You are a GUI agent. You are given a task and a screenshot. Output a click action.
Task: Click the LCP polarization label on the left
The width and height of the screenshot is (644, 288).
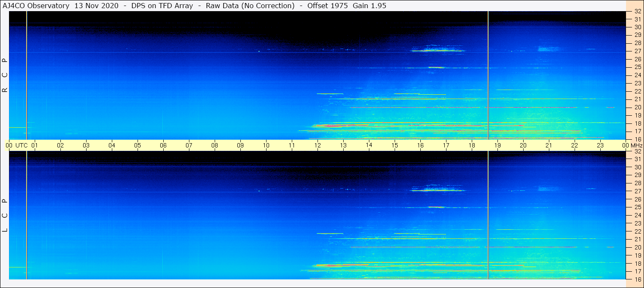[x=5, y=215]
